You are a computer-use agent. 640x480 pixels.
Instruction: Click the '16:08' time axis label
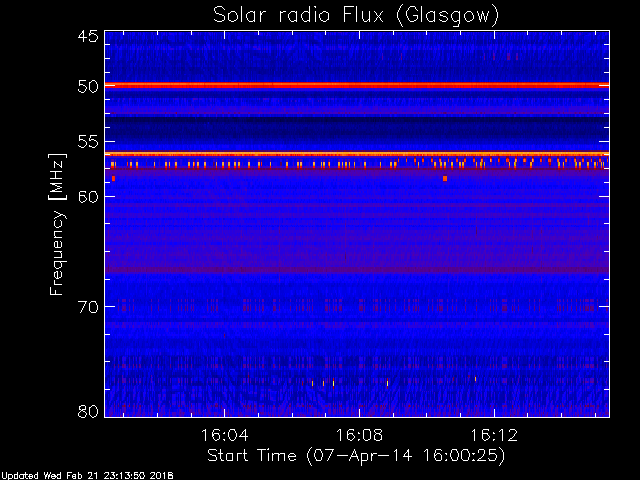tap(359, 435)
